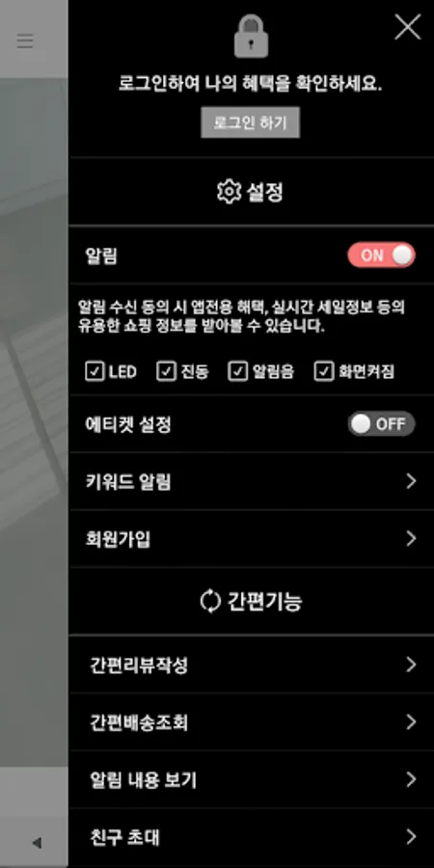The height and width of the screenshot is (868, 434).
Task: Uncheck the LED checkbox
Action: (95, 371)
